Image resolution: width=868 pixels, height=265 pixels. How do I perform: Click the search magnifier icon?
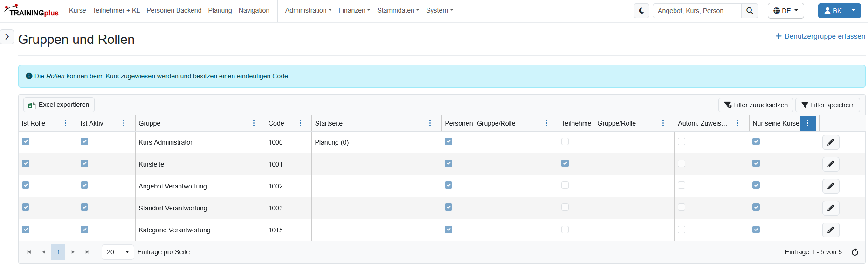tap(750, 11)
